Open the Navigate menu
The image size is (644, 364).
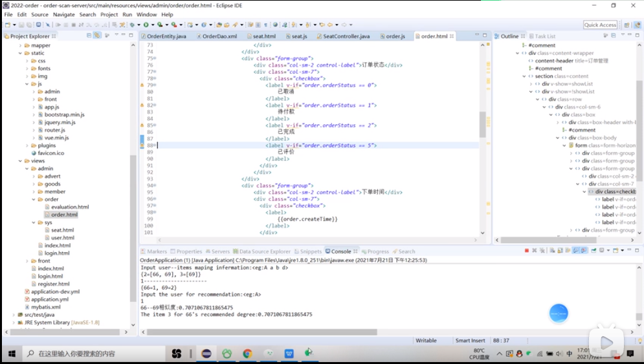click(x=63, y=14)
